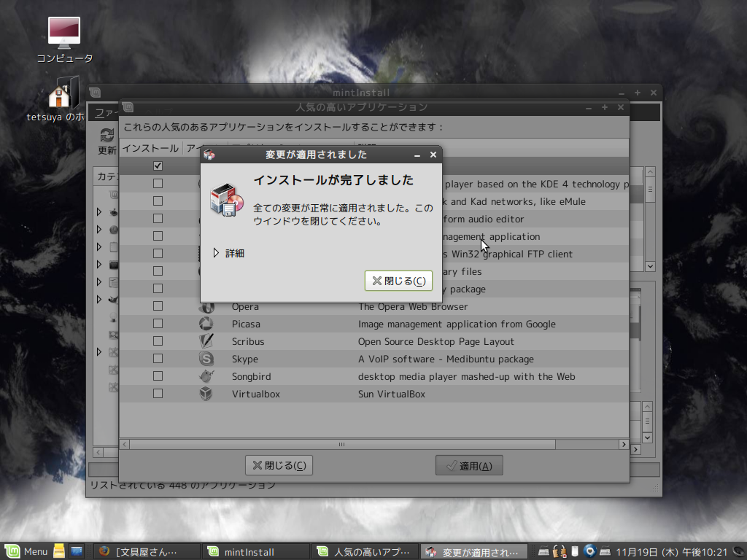747x560 pixels.
Task: Click the Computer desktop icon
Action: (64, 33)
